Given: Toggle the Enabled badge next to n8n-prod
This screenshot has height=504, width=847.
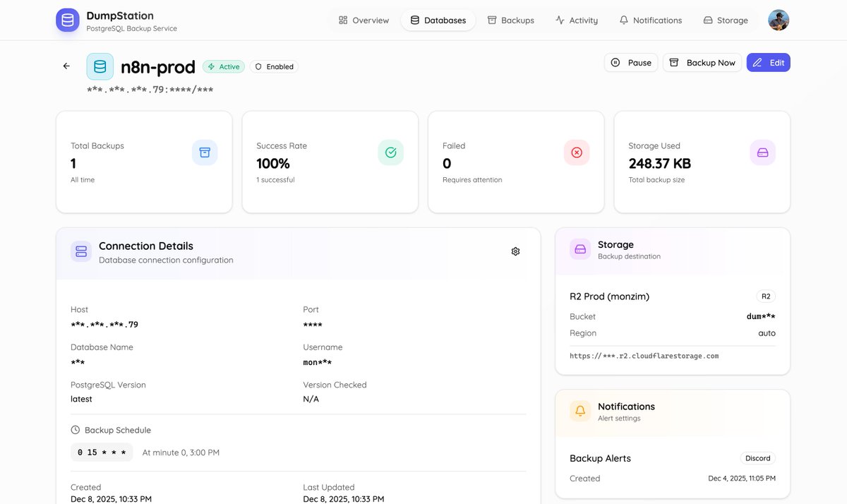Looking at the screenshot, I should coord(274,66).
